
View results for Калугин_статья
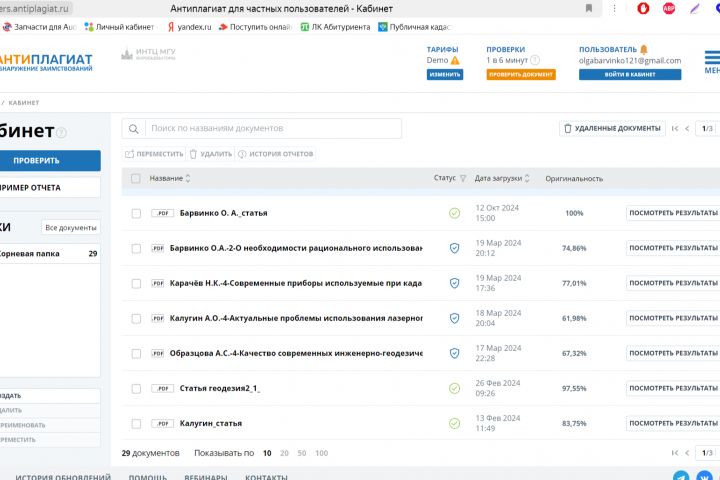pyautogui.click(x=673, y=424)
